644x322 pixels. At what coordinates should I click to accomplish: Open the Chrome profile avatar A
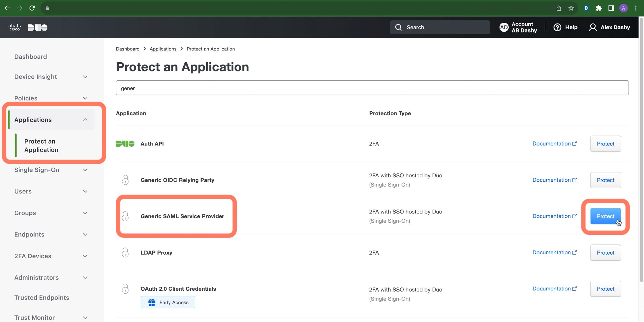[x=623, y=8]
